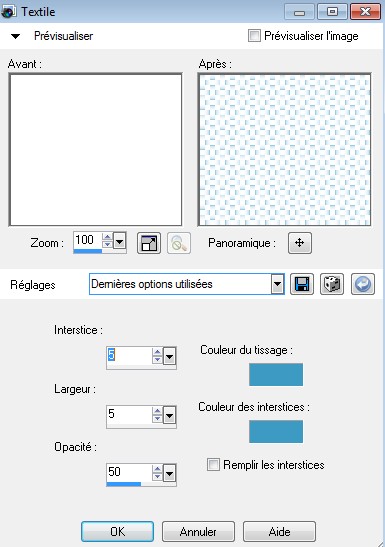The height and width of the screenshot is (547, 385).
Task: Open the Interstice value slider dropdown
Action: 169,357
